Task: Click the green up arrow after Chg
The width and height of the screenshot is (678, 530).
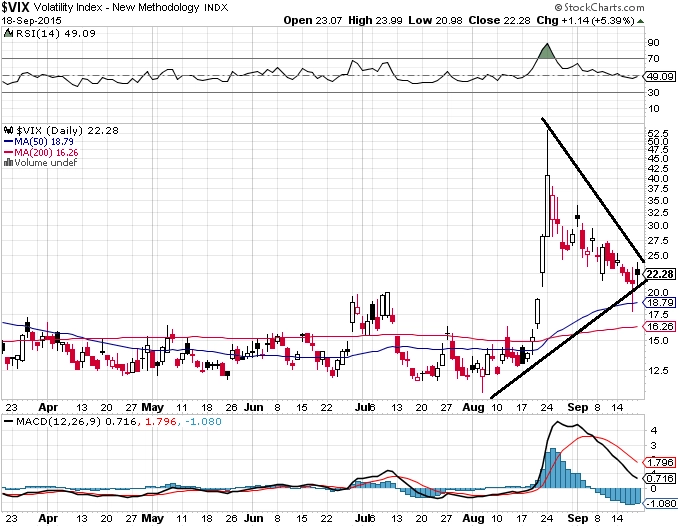Action: (x=640, y=21)
